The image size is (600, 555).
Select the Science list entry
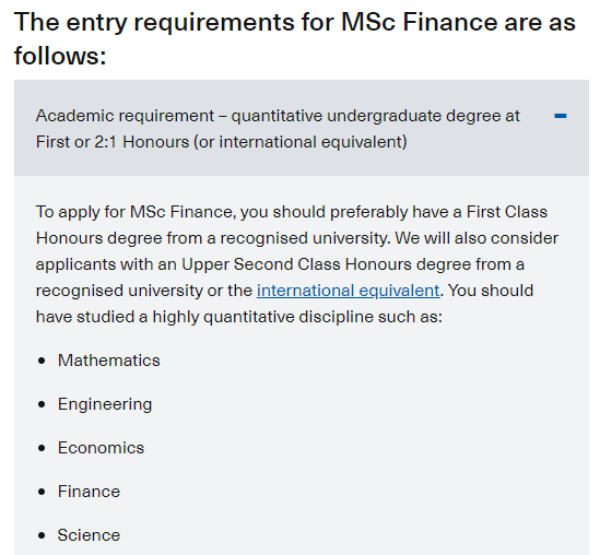click(88, 535)
